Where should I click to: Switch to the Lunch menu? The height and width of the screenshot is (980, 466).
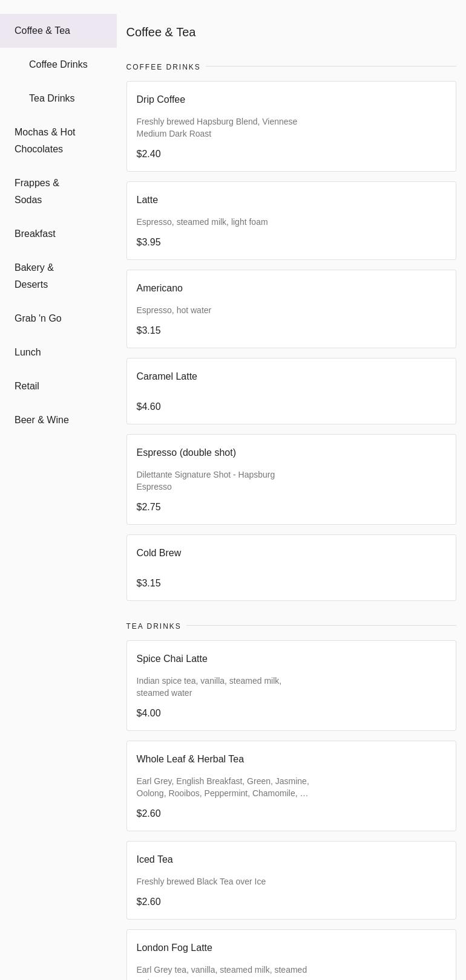pyautogui.click(x=28, y=352)
